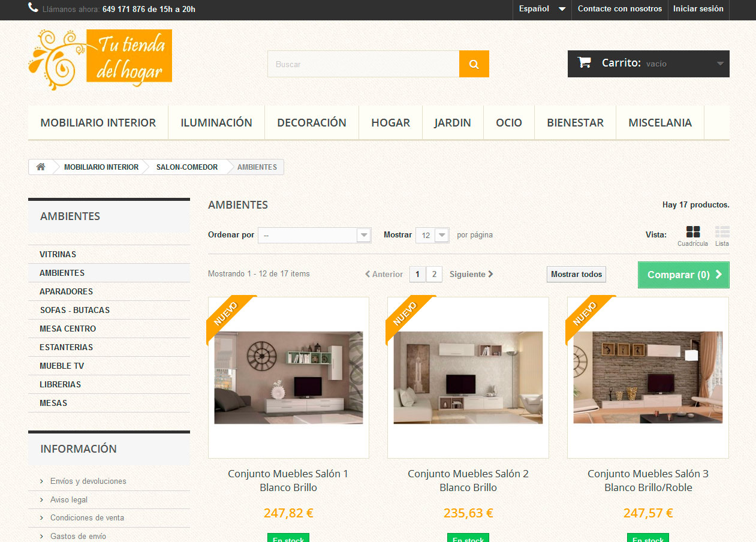This screenshot has width=756, height=542.
Task: Click the Hay 17 productos text
Action: click(x=696, y=205)
